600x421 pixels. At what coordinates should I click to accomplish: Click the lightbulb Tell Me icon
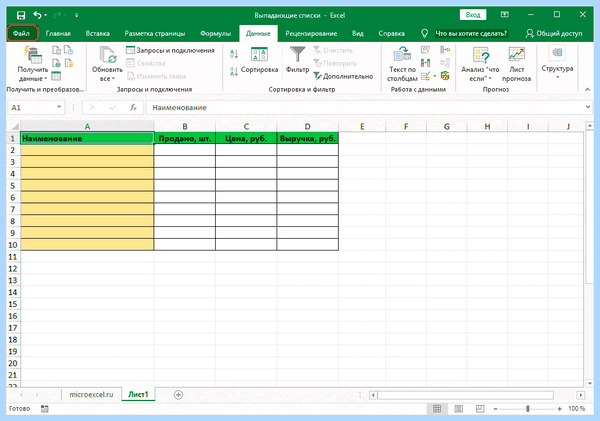tap(424, 34)
